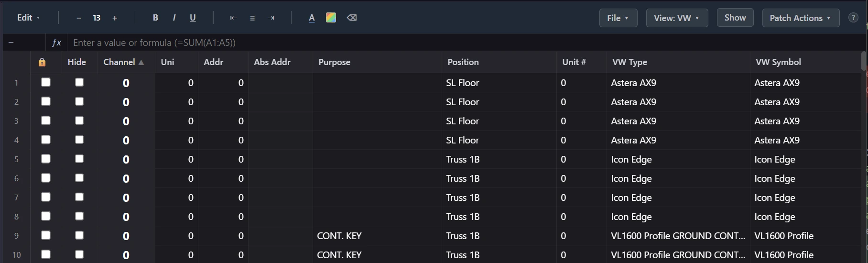Select Icon Edge VW Type in row 6
Image resolution: width=868 pixels, height=263 pixels.
(x=678, y=178)
